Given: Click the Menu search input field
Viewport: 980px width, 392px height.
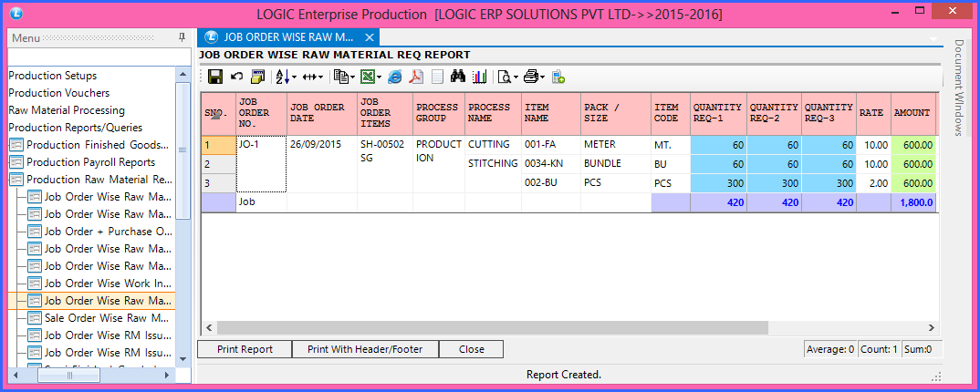Looking at the screenshot, I should (99, 57).
